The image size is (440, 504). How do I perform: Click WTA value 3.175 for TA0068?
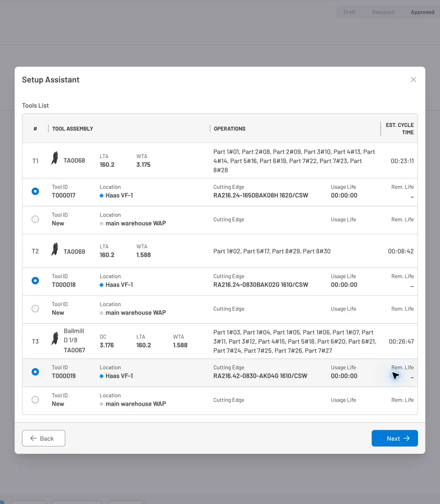click(x=143, y=164)
